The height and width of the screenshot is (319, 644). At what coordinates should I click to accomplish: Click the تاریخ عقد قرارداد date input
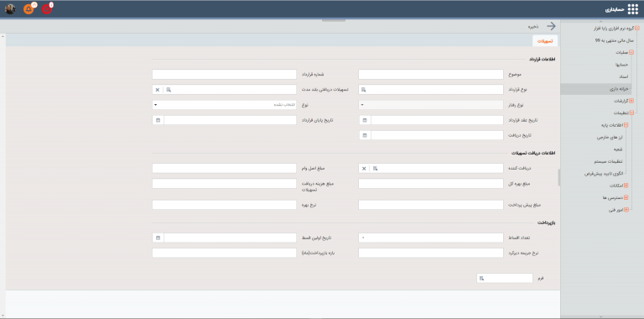[x=437, y=120]
